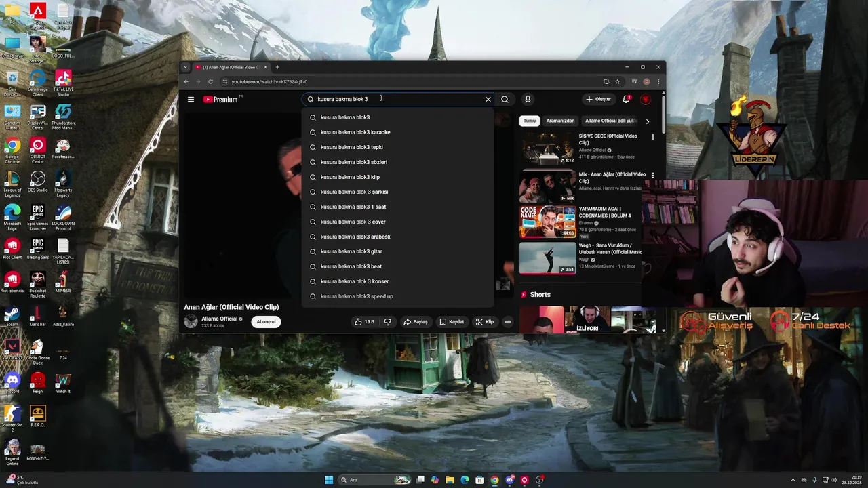Select suggestion "kusura bakma blok3"
Image resolution: width=868 pixels, height=488 pixels.
click(398, 117)
